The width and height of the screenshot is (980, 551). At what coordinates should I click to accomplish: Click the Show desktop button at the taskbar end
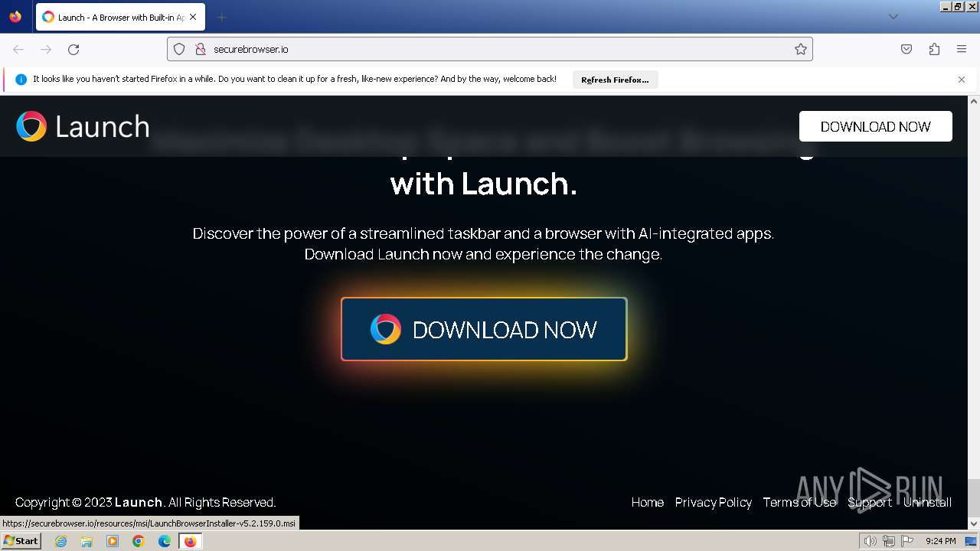pos(972,541)
